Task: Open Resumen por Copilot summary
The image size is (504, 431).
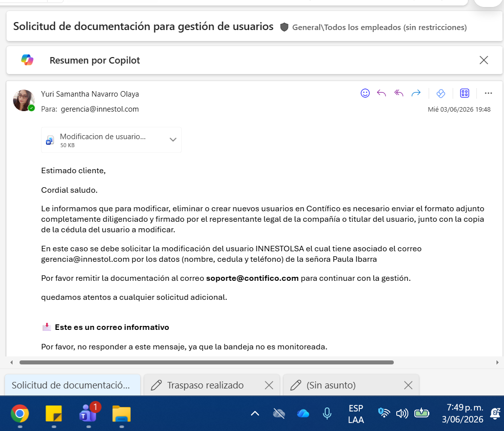Action: pos(95,61)
